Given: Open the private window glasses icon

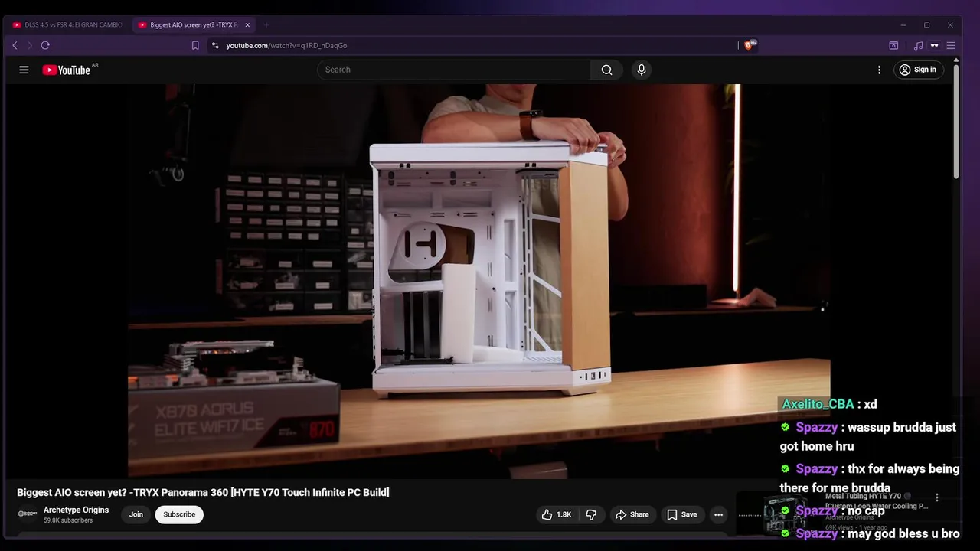Looking at the screenshot, I should (934, 46).
